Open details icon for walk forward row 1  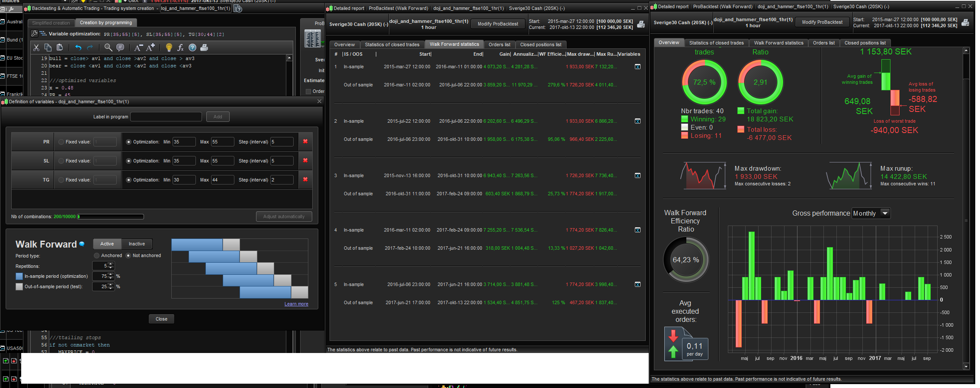pyautogui.click(x=637, y=67)
